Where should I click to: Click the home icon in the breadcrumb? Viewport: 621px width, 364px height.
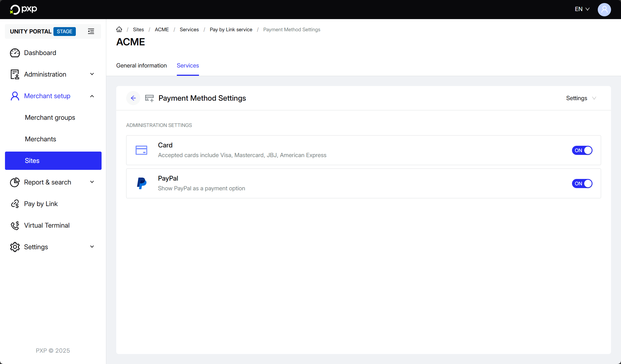coord(119,29)
